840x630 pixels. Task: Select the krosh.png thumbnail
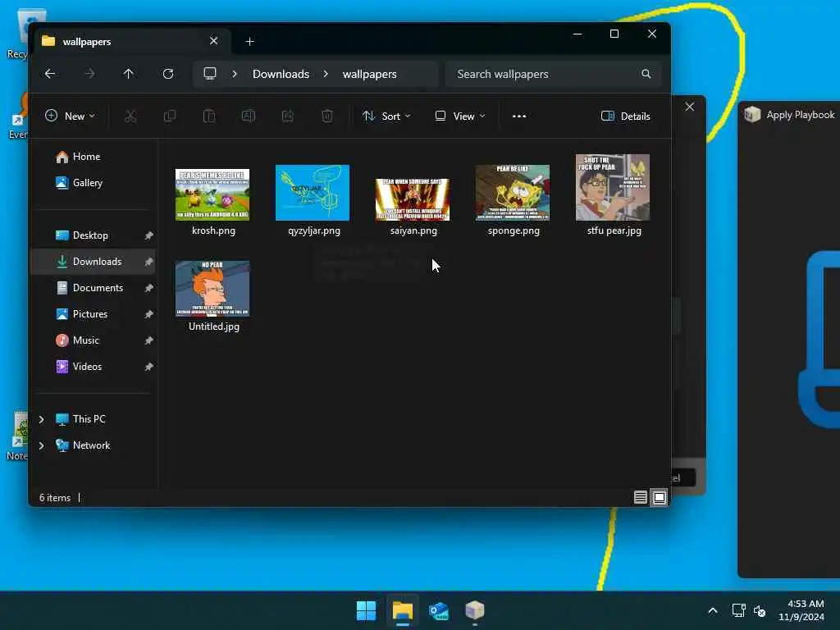(212, 194)
